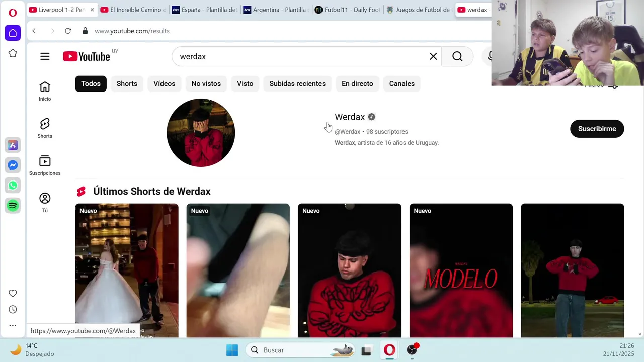The image size is (644, 362).
Task: Select the Vídeos filter chip
Action: click(165, 83)
